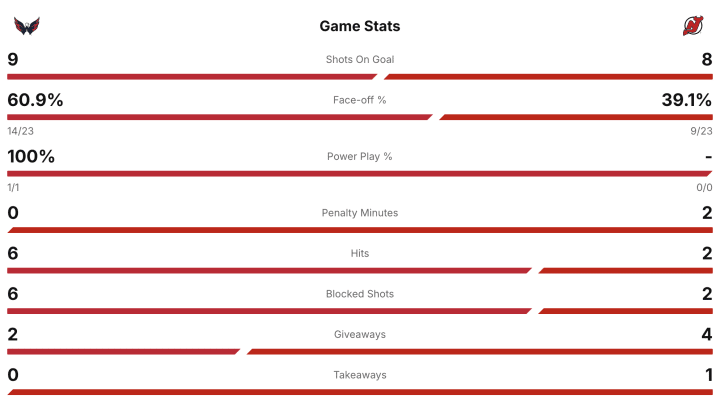Select the Shots On Goal label
The width and height of the screenshot is (720, 403).
(x=360, y=59)
